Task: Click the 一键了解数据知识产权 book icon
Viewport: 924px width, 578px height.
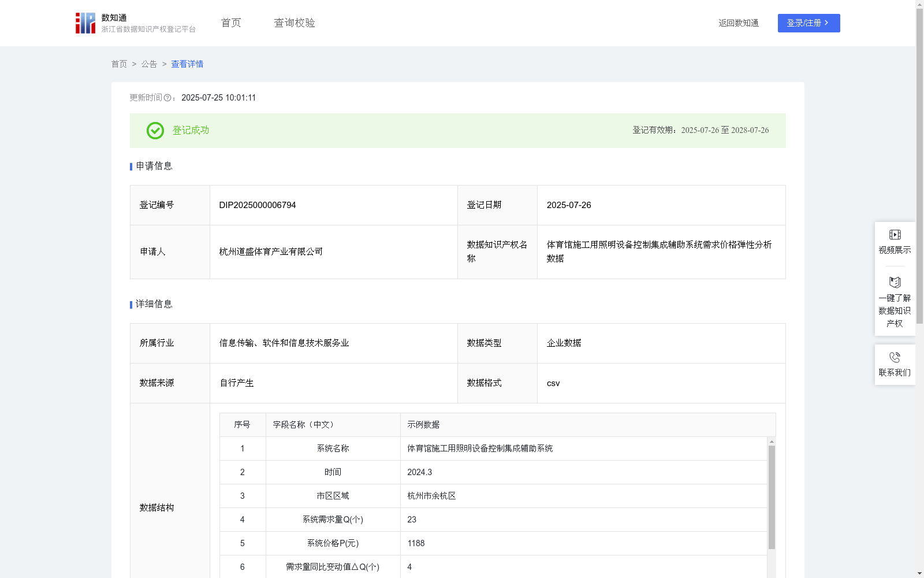Action: click(x=895, y=283)
